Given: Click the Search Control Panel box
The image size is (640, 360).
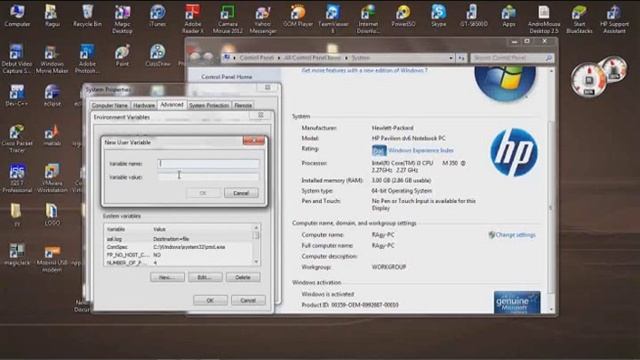Looking at the screenshot, I should click(x=512, y=58).
